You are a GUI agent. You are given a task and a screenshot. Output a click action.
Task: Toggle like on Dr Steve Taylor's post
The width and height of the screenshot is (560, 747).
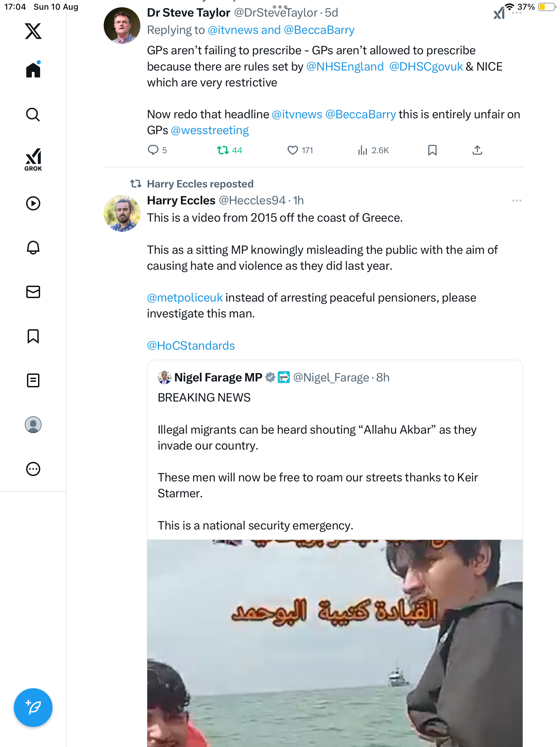coord(293,150)
